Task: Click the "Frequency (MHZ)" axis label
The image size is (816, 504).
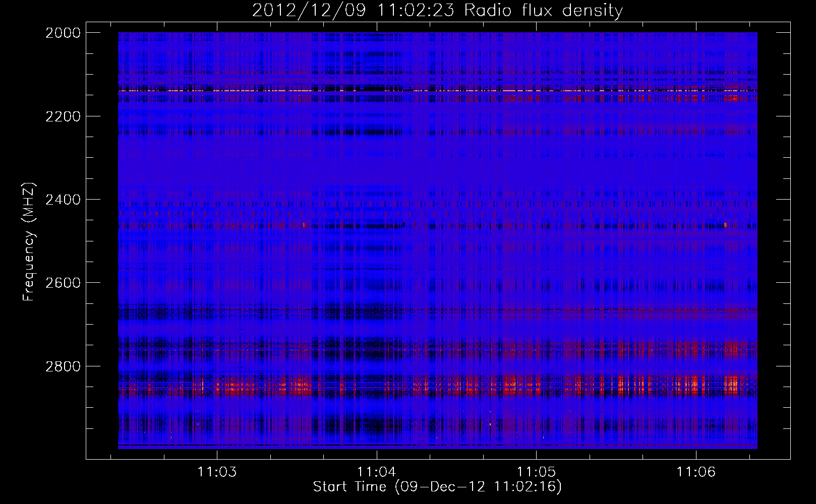Action: [x=29, y=242]
